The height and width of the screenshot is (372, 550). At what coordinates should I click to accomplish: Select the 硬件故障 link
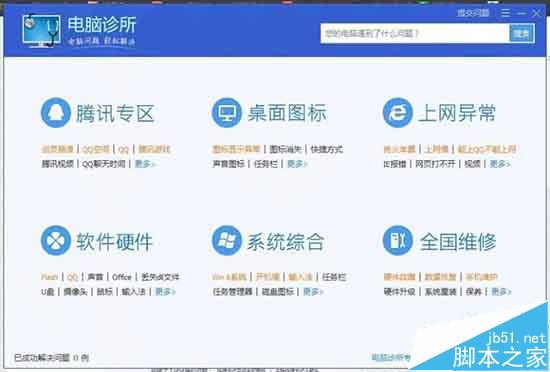[400, 277]
